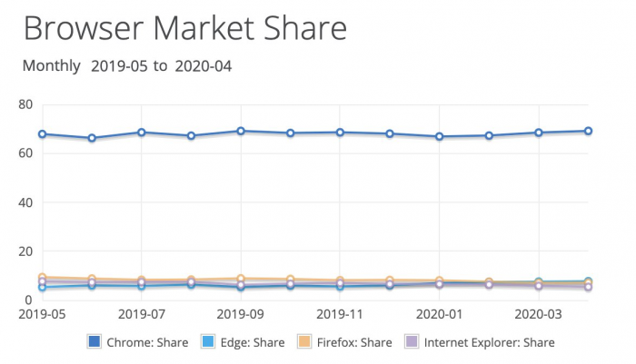Click Chrome's data point at 2019-07
Screen dimensions: 636x364
click(x=142, y=133)
